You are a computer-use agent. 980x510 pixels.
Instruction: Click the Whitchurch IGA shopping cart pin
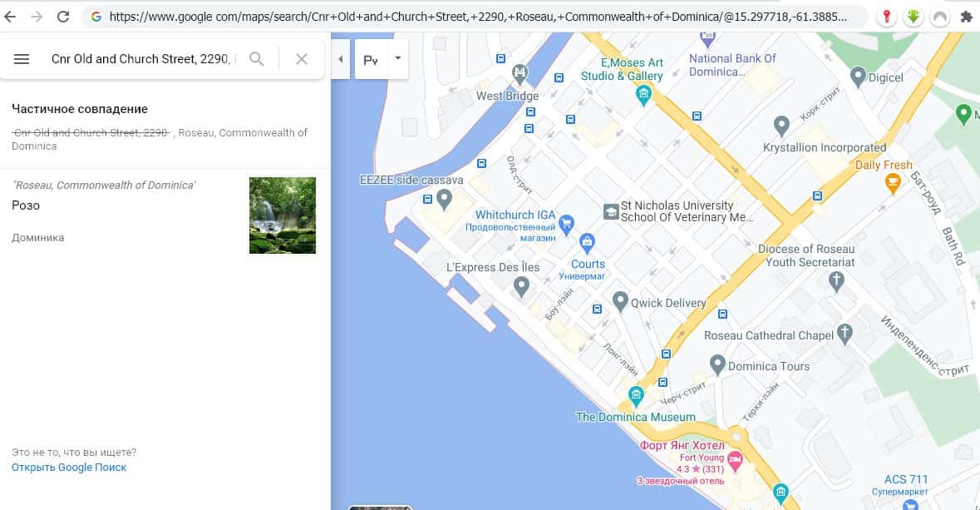[567, 223]
